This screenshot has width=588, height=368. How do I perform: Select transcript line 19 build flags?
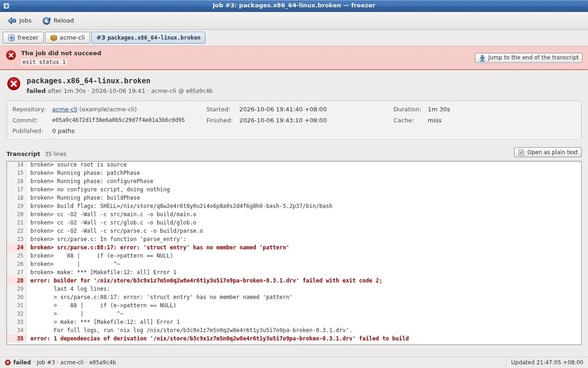pyautogui.click(x=294, y=206)
